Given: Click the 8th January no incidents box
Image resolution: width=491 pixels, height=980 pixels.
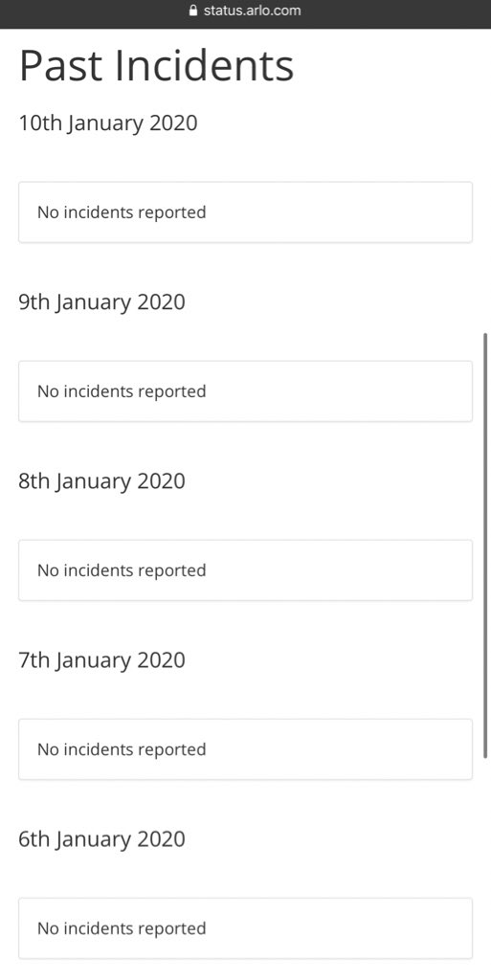Looking at the screenshot, I should [x=245, y=570].
